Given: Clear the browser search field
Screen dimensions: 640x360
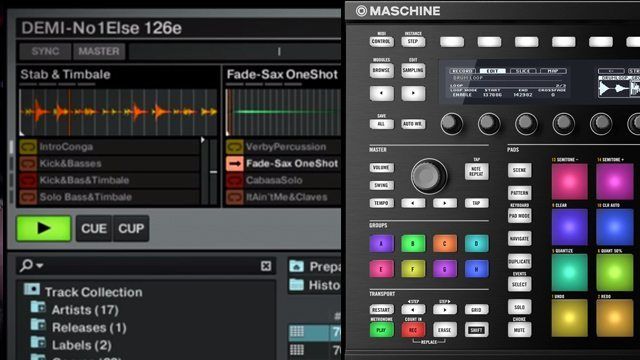Looking at the screenshot, I should tap(266, 266).
